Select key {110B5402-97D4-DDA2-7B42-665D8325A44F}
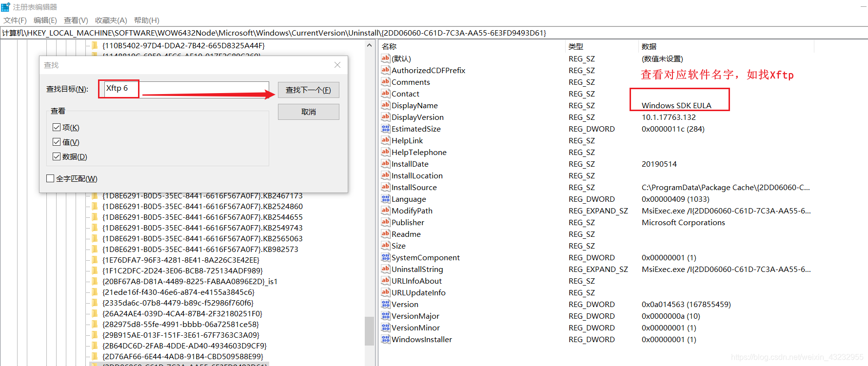This screenshot has width=868, height=366. (x=183, y=45)
